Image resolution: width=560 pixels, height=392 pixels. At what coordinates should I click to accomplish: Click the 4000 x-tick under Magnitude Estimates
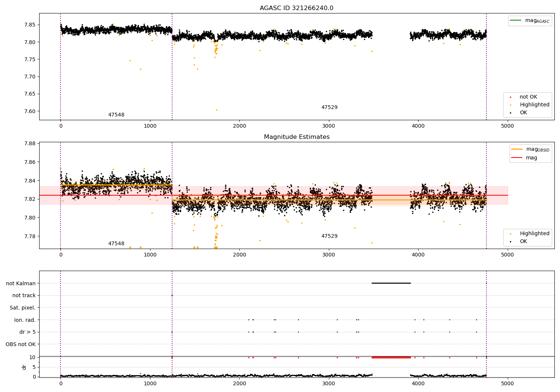click(x=418, y=255)
